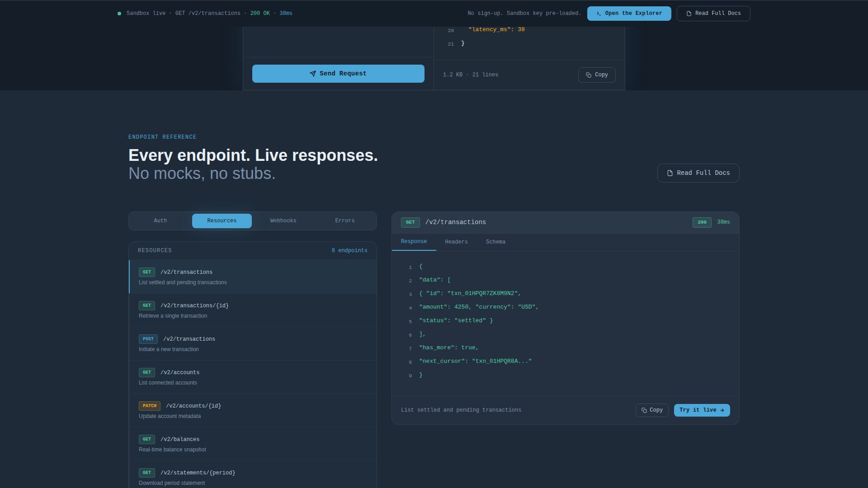Click the "status": "settled" code line
This screenshot has height=488, width=868.
tap(456, 321)
